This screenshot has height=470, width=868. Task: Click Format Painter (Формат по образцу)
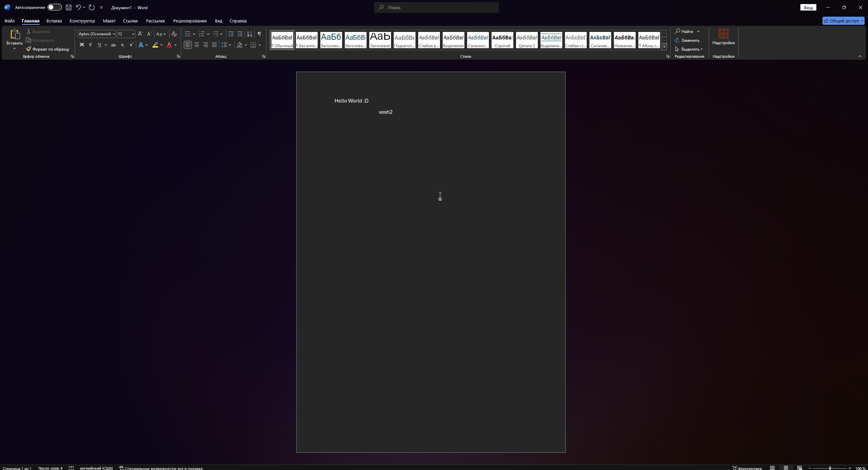pyautogui.click(x=48, y=49)
